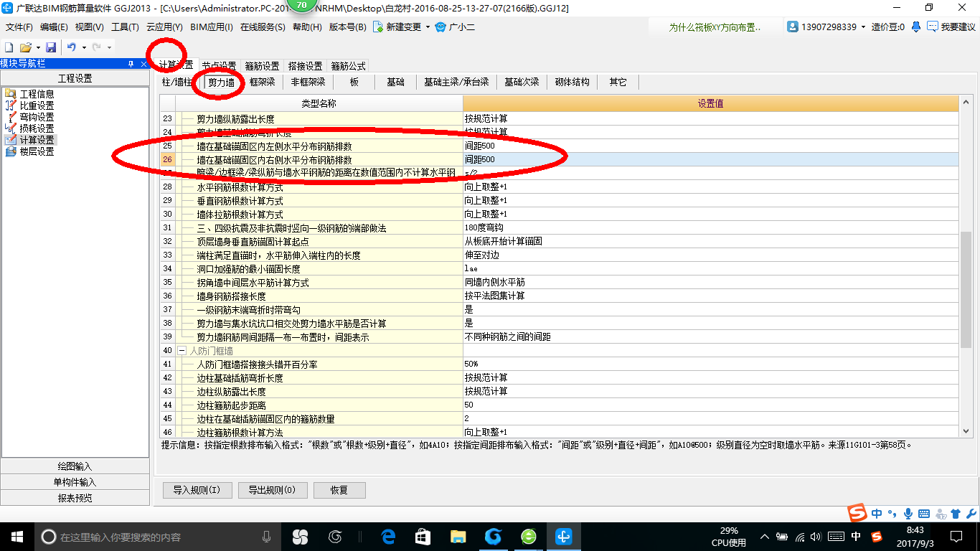This screenshot has width=980, height=551.
Task: Open File Explorer from the taskbar
Action: [x=458, y=536]
